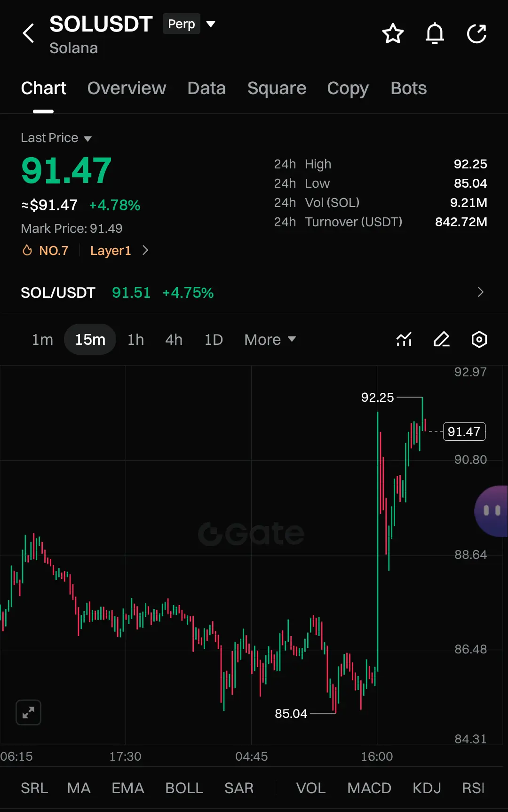Toggle MACD sub-indicator

(369, 788)
